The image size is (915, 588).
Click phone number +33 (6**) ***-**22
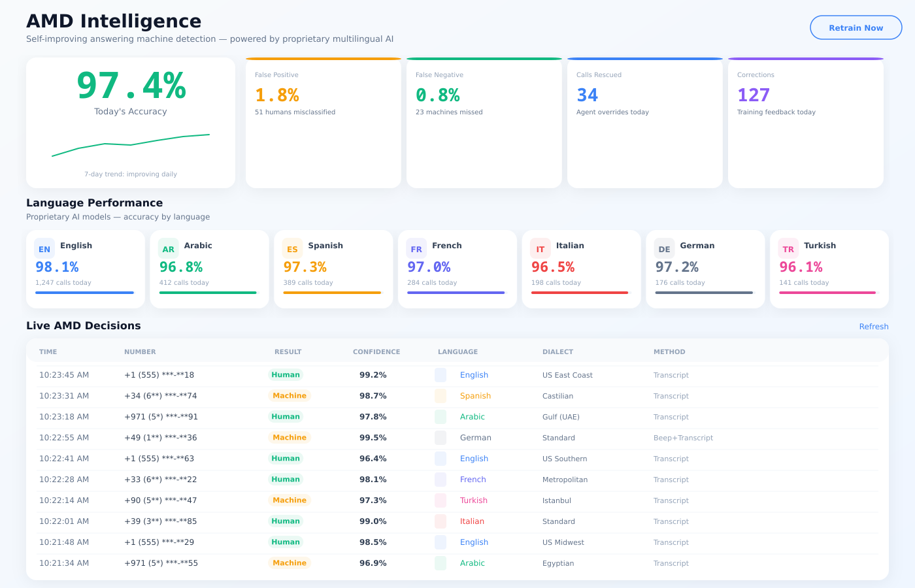[x=161, y=480]
